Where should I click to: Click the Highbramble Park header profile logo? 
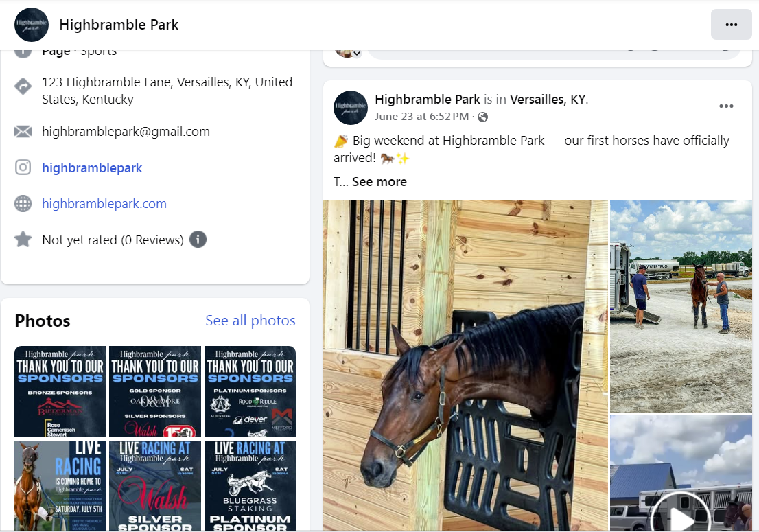point(32,25)
